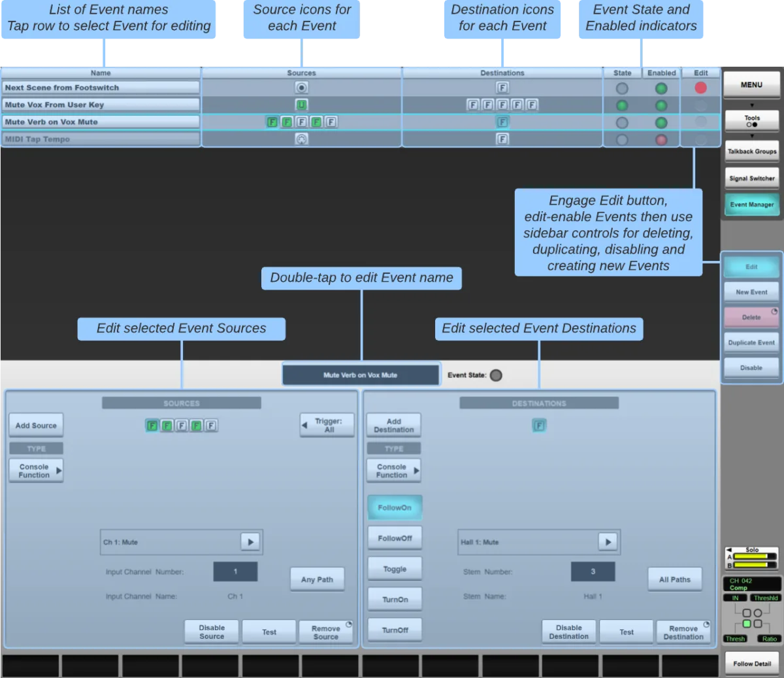Screen dimensions: 784x678
Task: Open the Trigger: All selector
Action: coord(327,425)
